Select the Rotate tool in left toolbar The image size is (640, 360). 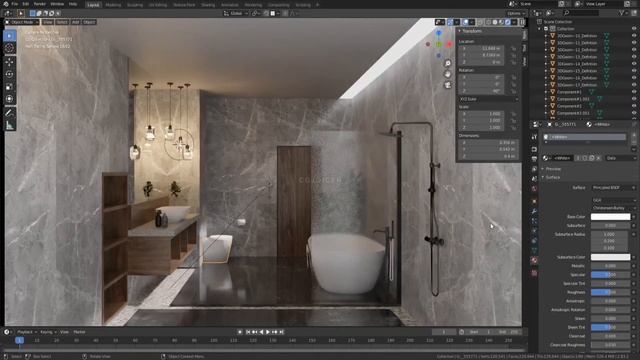tap(9, 74)
